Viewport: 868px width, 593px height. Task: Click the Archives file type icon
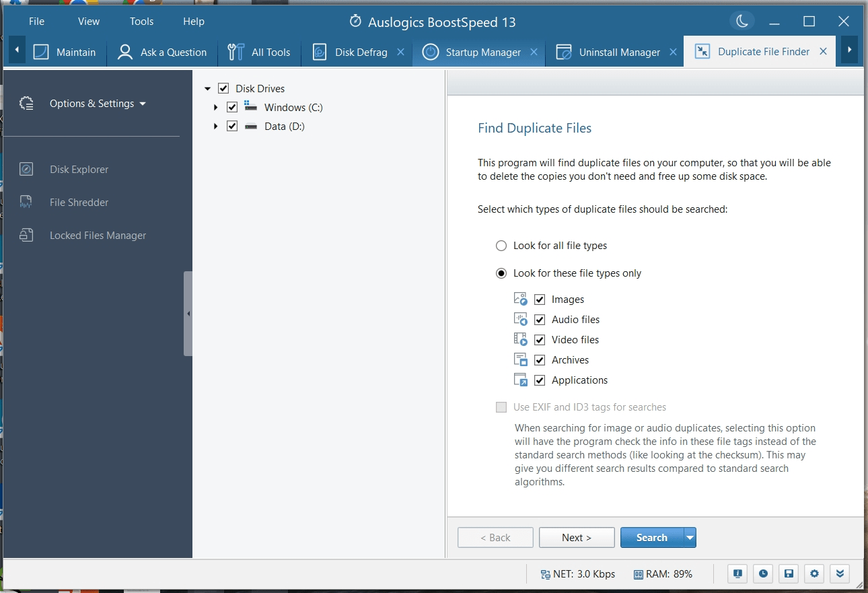coord(520,359)
